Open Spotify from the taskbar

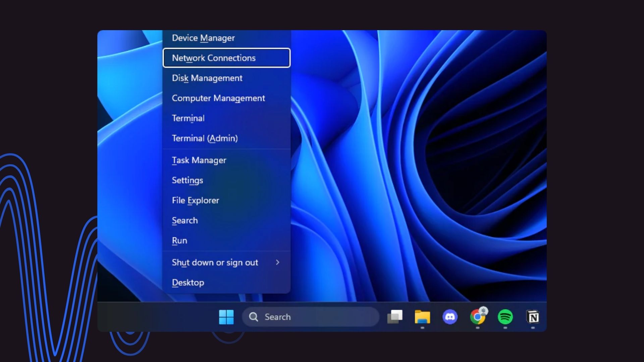tap(505, 317)
